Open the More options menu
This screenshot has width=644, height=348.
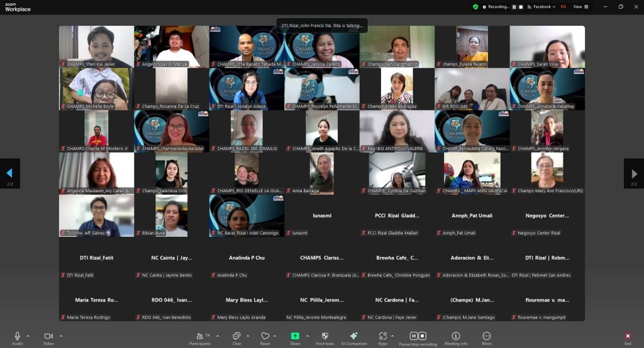(x=487, y=337)
